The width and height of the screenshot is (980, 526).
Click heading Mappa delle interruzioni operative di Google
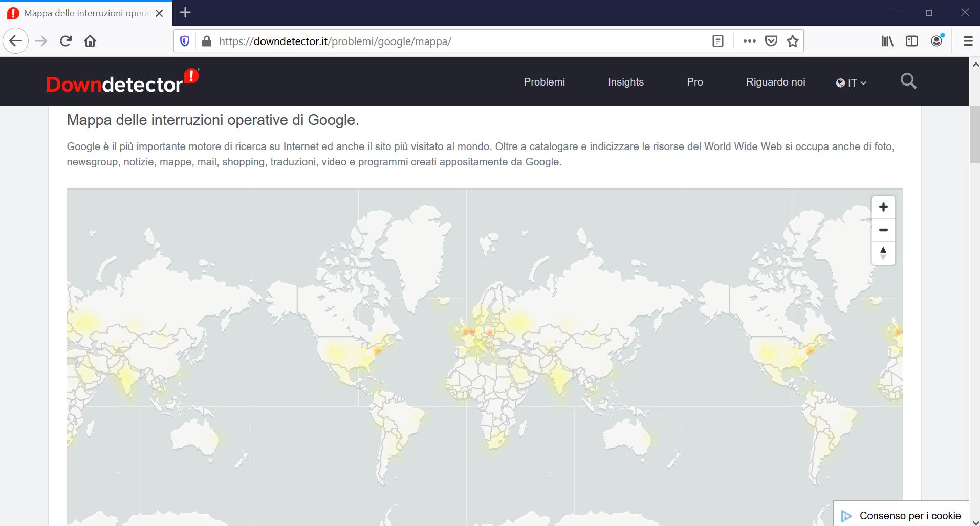pyautogui.click(x=213, y=120)
